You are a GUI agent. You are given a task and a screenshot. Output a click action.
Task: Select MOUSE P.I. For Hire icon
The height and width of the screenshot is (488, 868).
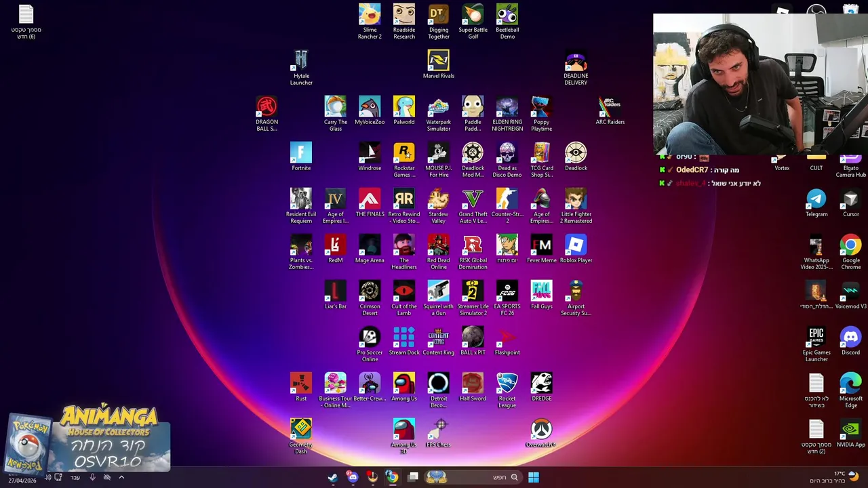point(439,160)
